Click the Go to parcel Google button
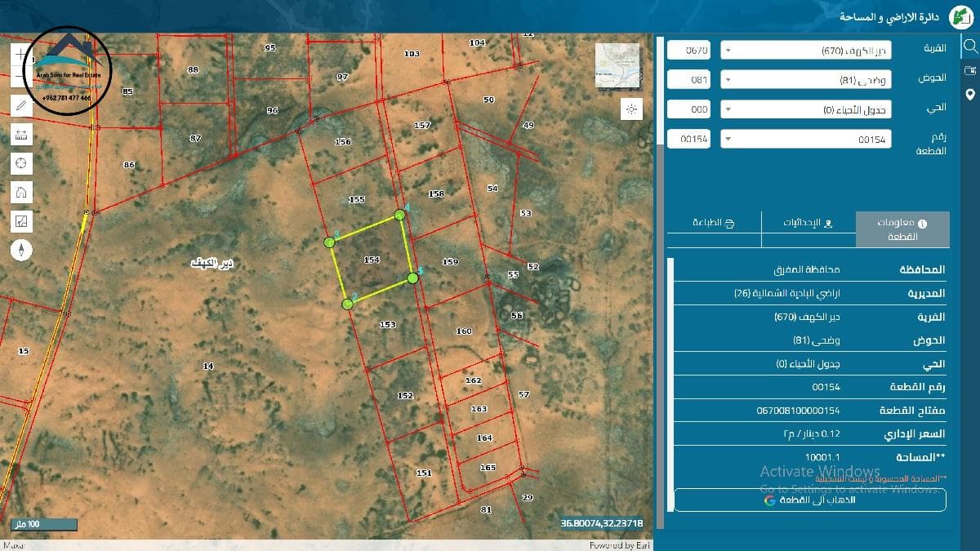 pos(810,500)
